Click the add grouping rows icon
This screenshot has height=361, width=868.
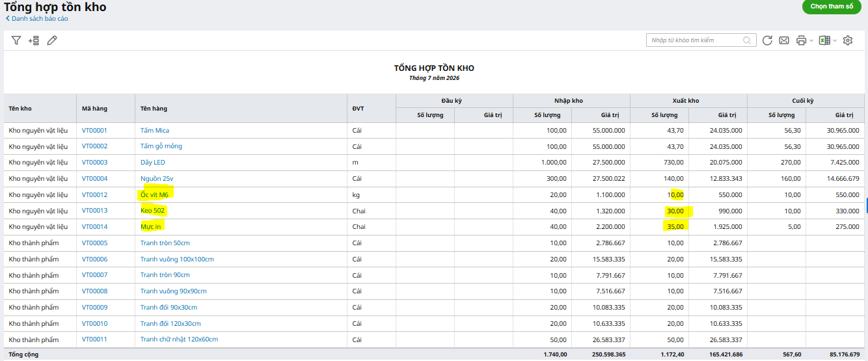(34, 40)
